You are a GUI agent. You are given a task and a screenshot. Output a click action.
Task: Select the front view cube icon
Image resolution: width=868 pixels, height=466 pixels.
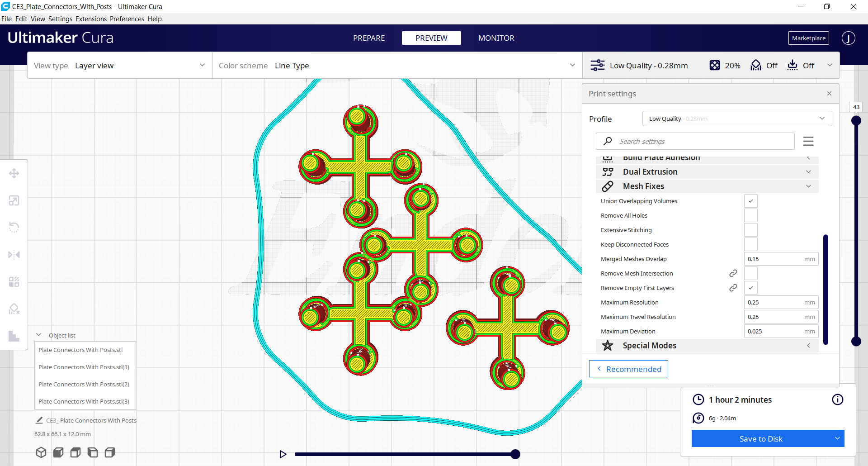click(58, 452)
